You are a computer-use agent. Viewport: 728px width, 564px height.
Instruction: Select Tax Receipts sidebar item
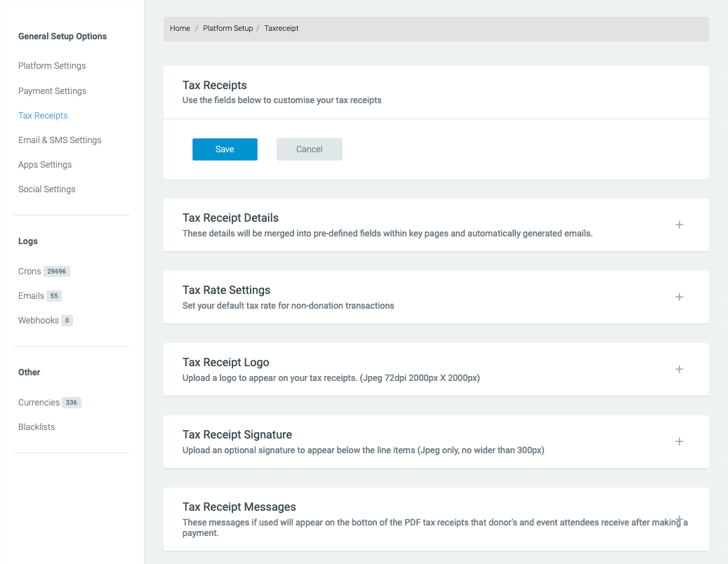43,116
